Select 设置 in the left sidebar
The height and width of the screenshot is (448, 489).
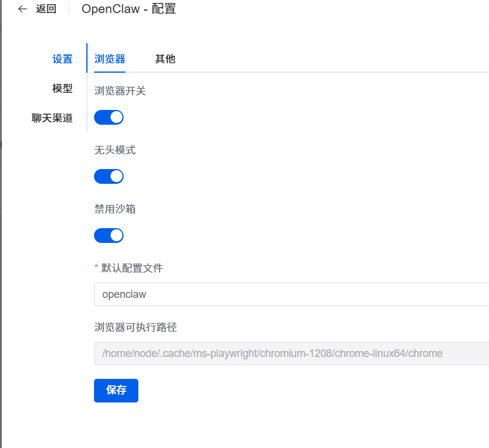point(62,59)
